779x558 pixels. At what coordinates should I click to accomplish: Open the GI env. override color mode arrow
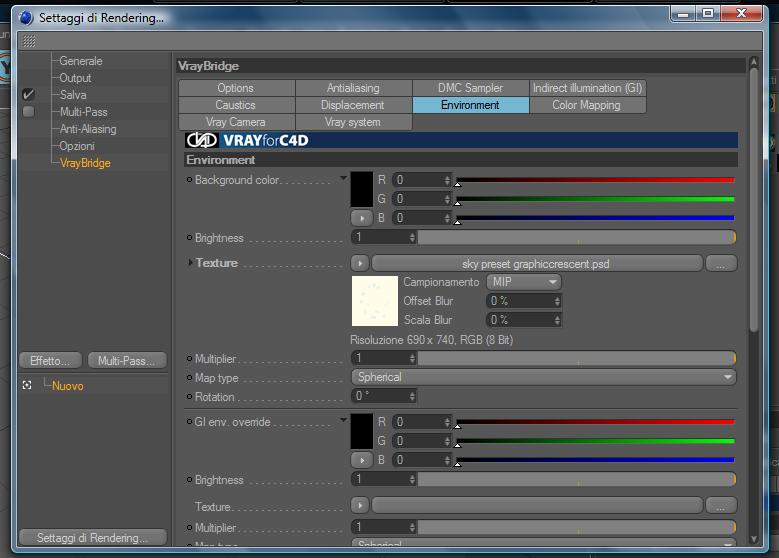343,420
